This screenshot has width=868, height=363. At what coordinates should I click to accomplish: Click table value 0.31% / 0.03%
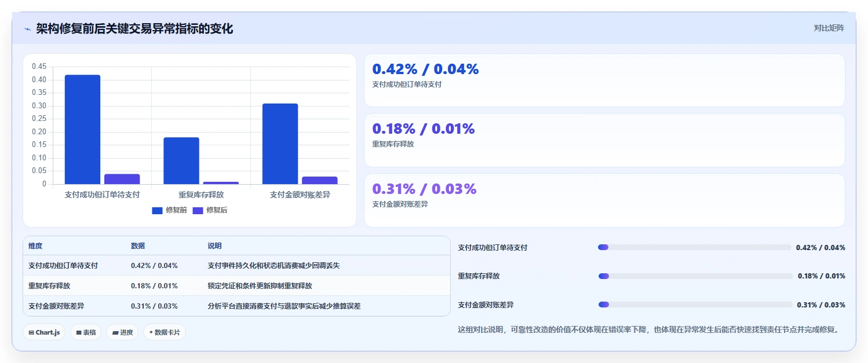[x=154, y=306]
